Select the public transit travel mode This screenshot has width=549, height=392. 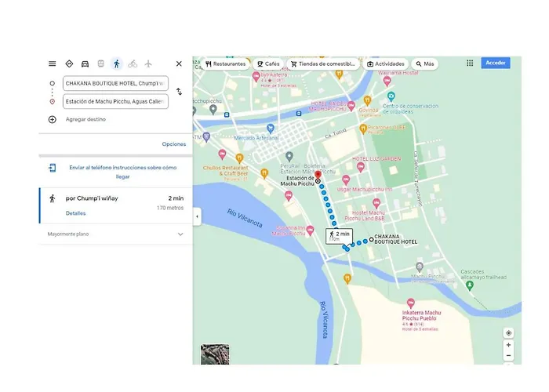[x=101, y=64]
